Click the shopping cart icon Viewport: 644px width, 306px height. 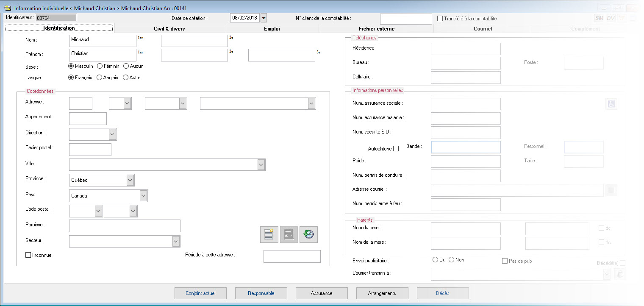click(622, 18)
